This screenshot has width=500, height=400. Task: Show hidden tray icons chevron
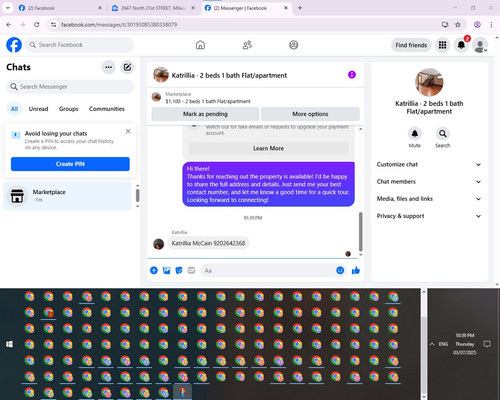[432, 344]
